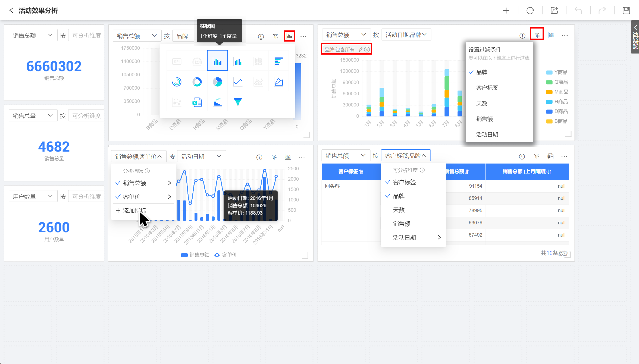Screen dimensions: 639x364
Task: Remove the 品牌:包含所有 filter tag
Action: [x=367, y=50]
